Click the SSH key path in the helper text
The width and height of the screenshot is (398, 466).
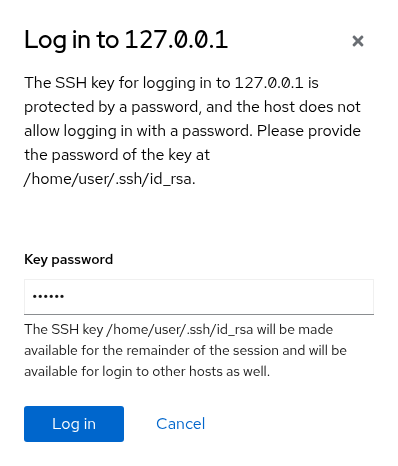click(180, 329)
